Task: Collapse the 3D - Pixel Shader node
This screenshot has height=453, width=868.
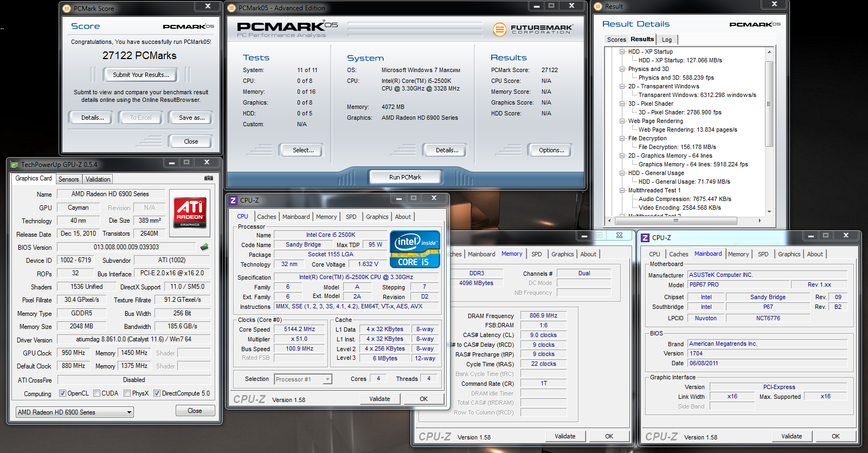Action: point(622,103)
